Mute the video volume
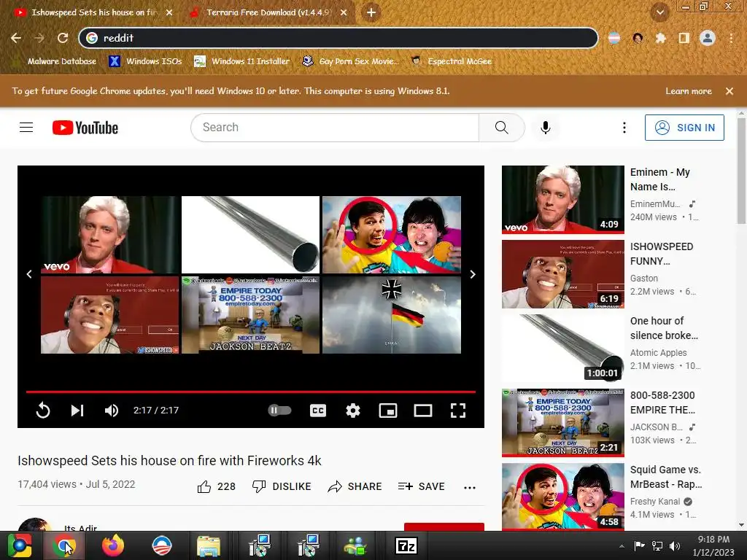 point(112,411)
